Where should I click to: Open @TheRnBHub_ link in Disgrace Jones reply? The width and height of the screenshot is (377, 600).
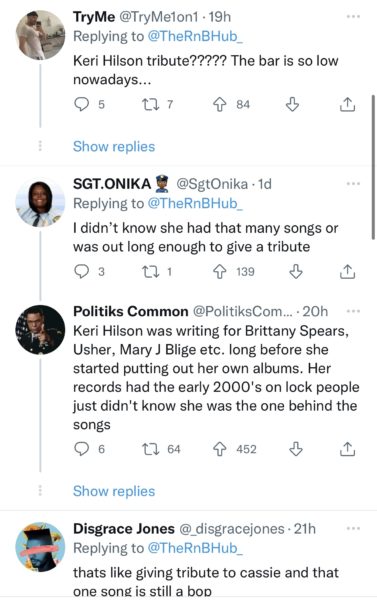click(195, 548)
